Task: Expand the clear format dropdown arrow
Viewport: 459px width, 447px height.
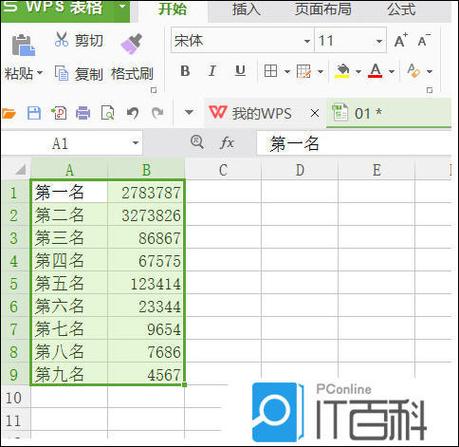Action: click(429, 71)
